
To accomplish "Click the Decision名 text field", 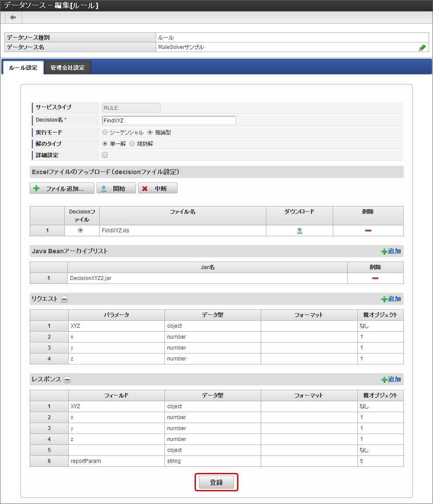I will [169, 120].
